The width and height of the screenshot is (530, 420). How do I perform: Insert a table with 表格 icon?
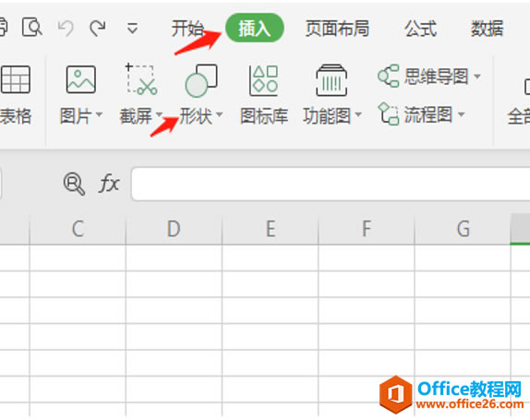(16, 79)
